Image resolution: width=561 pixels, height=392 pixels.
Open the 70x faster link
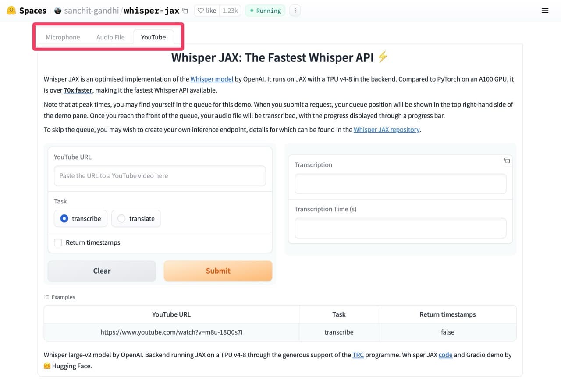coord(78,90)
